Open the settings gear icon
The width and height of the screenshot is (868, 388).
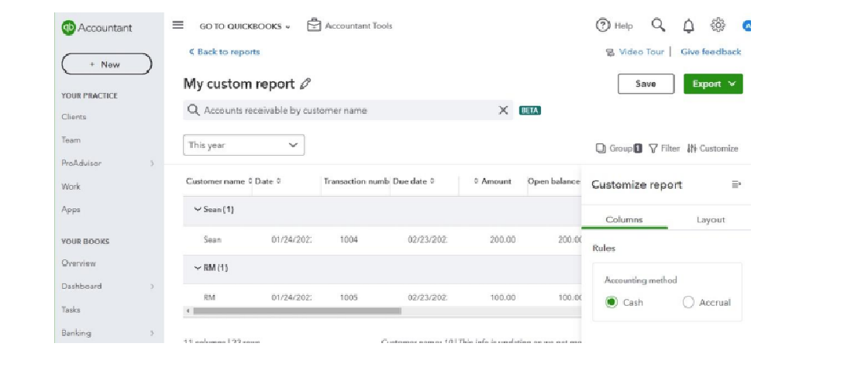(718, 26)
